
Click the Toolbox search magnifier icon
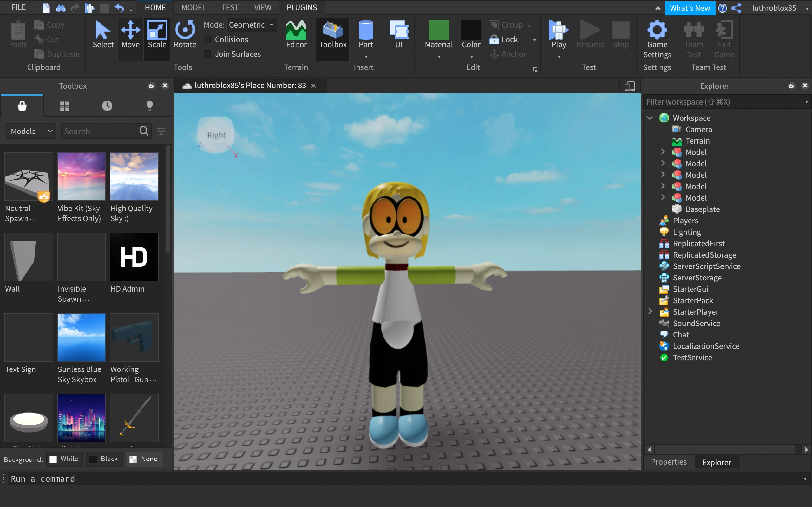[144, 131]
